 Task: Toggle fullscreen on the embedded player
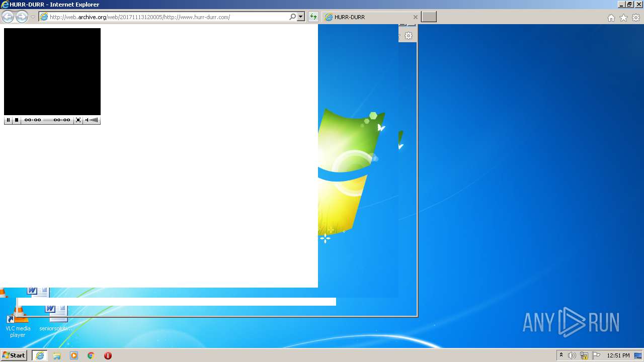point(78,120)
